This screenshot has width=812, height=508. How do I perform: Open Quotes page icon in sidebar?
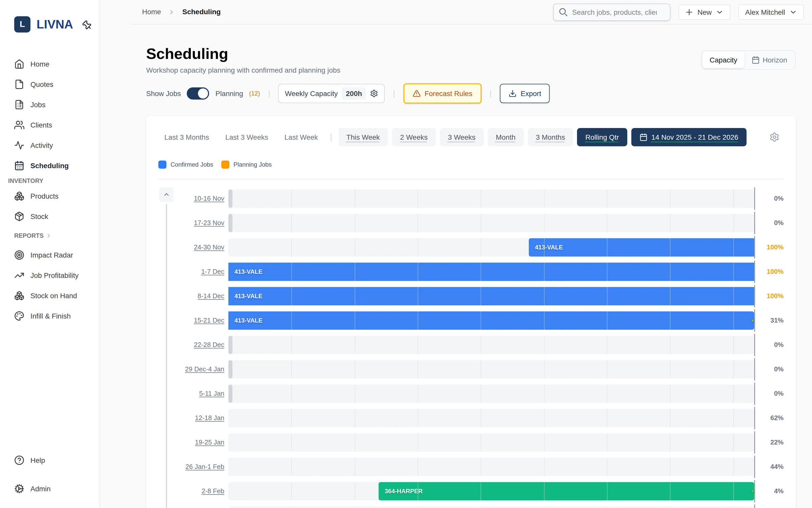(19, 84)
